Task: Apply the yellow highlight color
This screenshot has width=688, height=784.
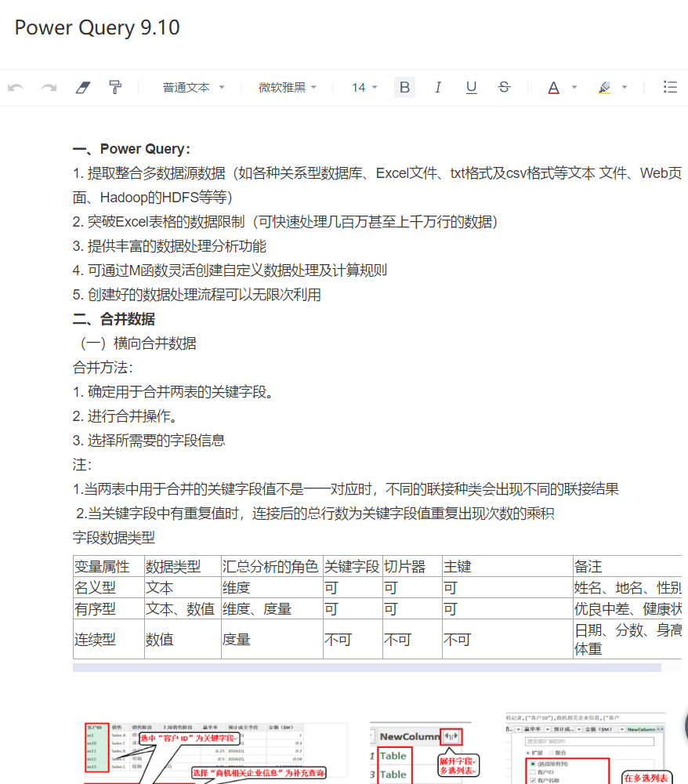Action: point(603,88)
